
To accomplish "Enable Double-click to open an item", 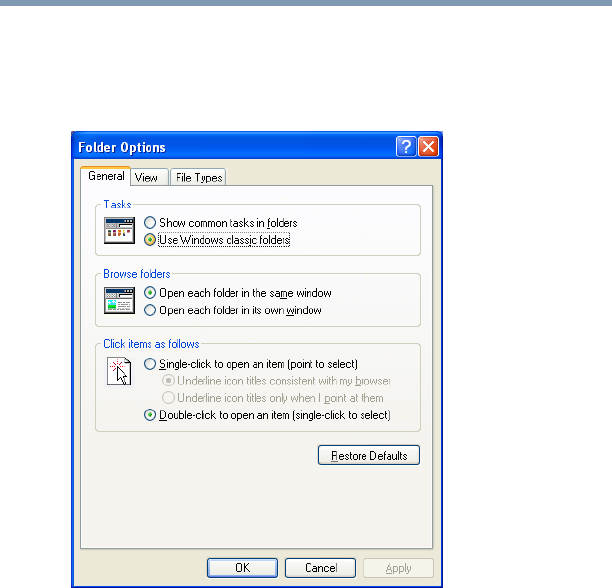I will tap(267, 415).
